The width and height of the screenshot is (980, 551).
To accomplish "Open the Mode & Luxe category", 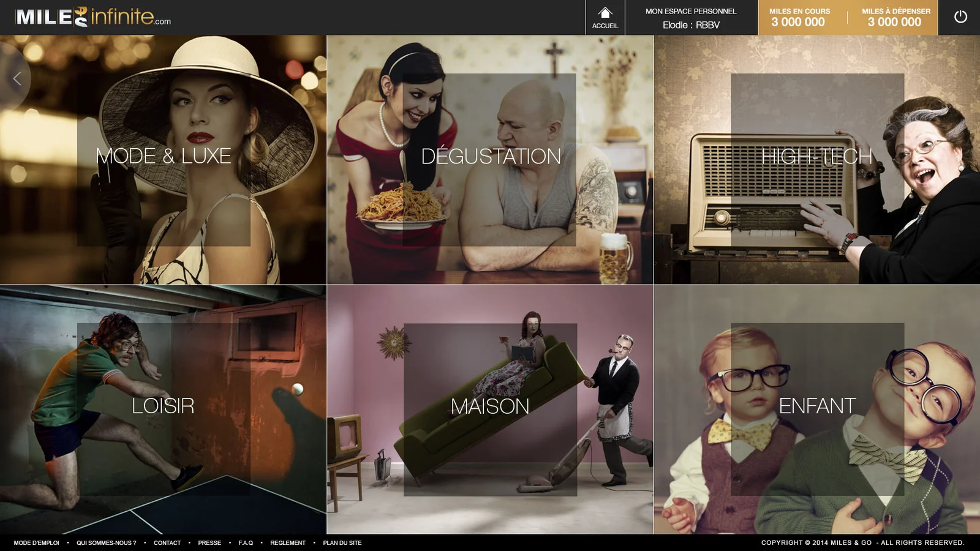I will pyautogui.click(x=164, y=157).
